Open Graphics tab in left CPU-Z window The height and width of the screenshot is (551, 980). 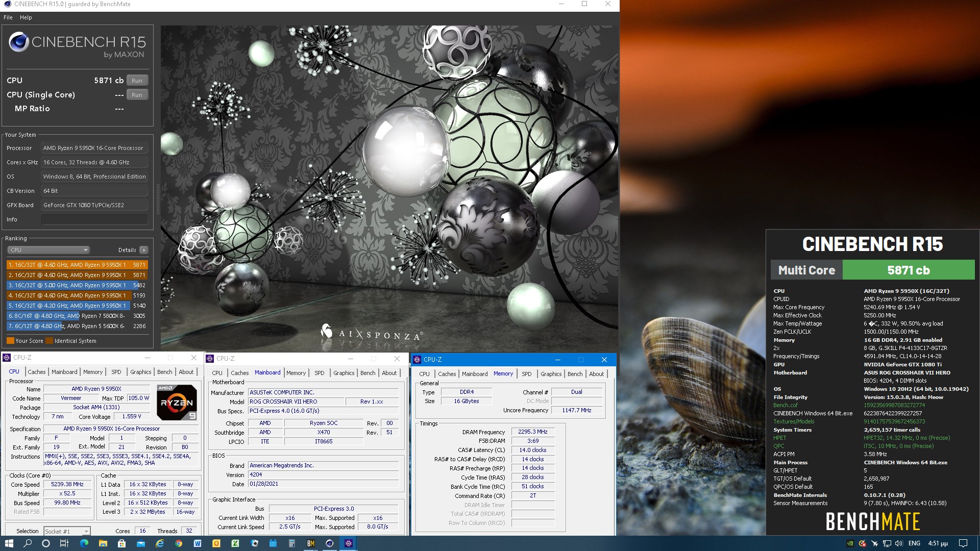point(141,372)
